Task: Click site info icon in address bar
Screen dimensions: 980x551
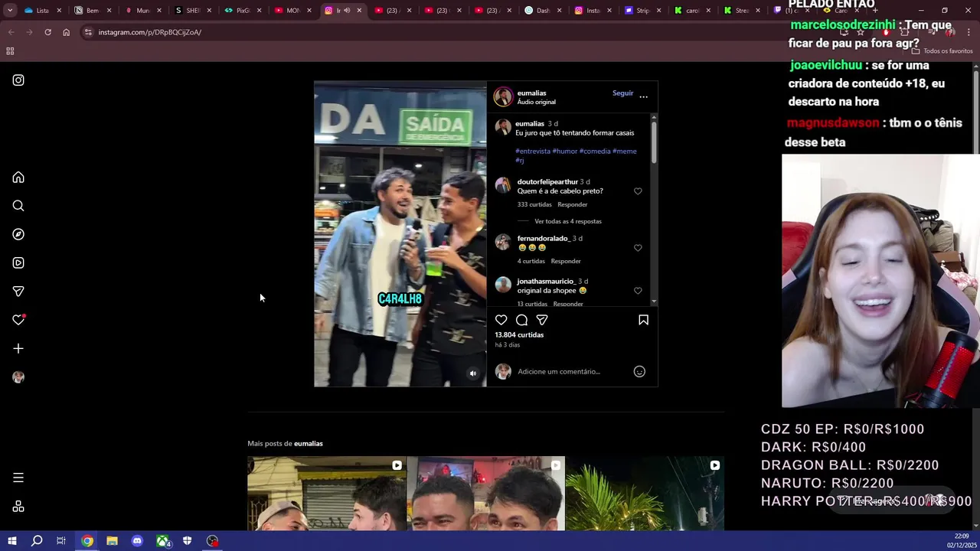Action: [x=88, y=32]
